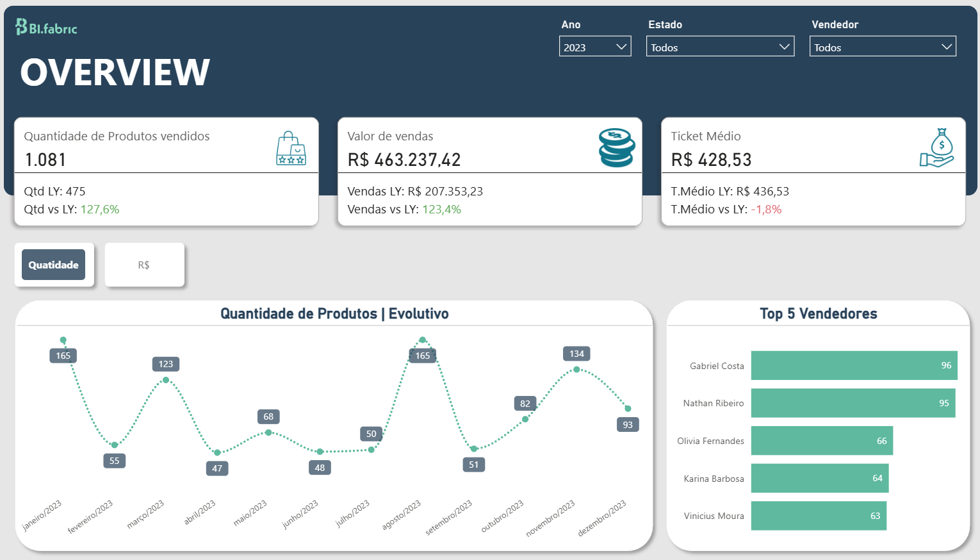Image resolution: width=980 pixels, height=560 pixels.
Task: Click Gabriel Costa's bar in Top 5
Action: coord(854,365)
